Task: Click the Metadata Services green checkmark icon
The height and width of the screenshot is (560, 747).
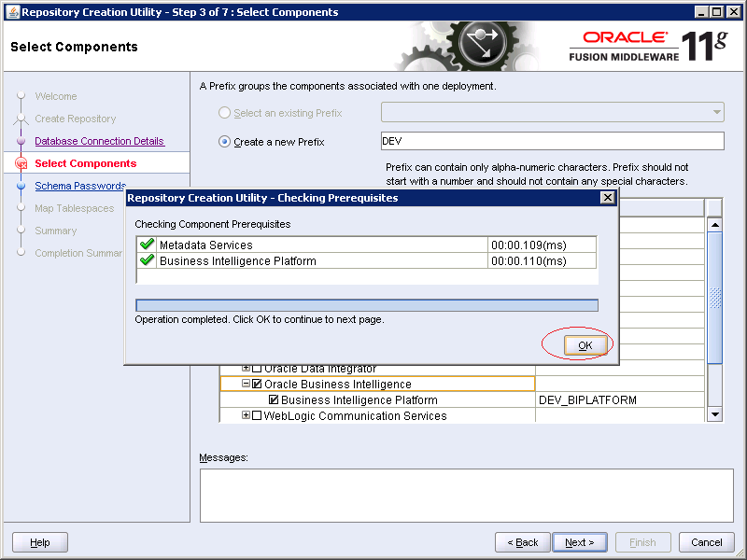Action: (147, 245)
